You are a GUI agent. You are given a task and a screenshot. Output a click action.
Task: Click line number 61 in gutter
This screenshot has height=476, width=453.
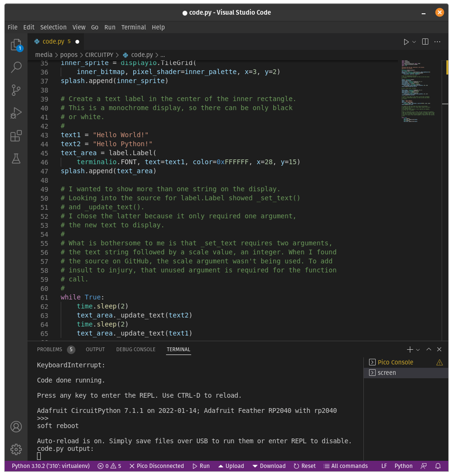[44, 298]
